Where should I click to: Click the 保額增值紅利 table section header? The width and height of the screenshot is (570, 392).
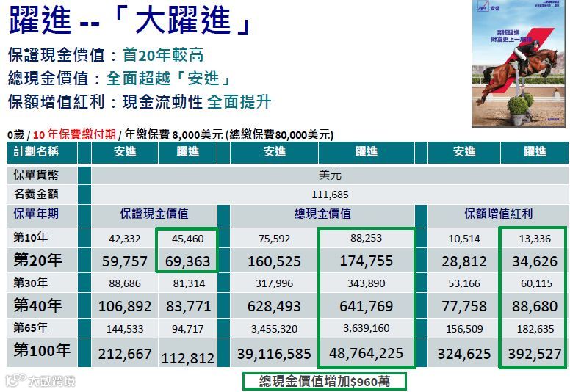coord(499,214)
